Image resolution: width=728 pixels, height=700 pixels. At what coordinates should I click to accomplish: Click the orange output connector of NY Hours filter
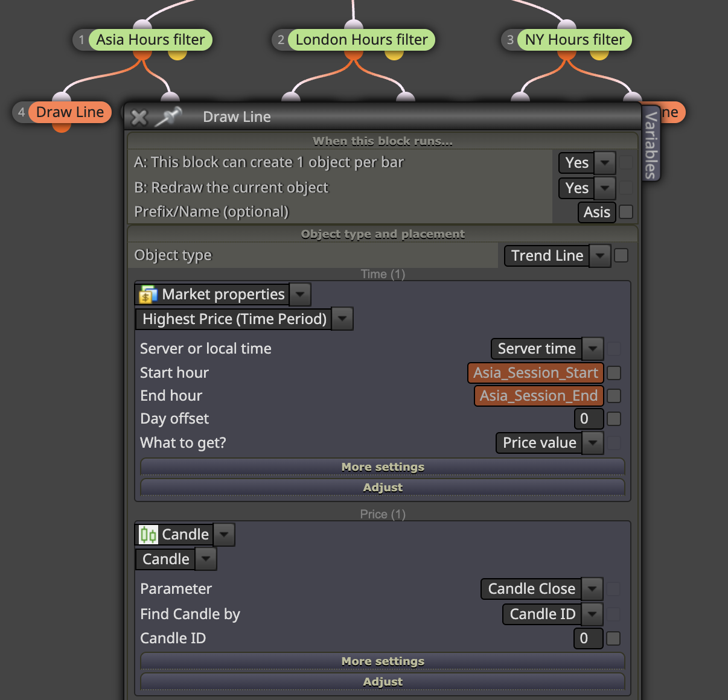click(567, 55)
